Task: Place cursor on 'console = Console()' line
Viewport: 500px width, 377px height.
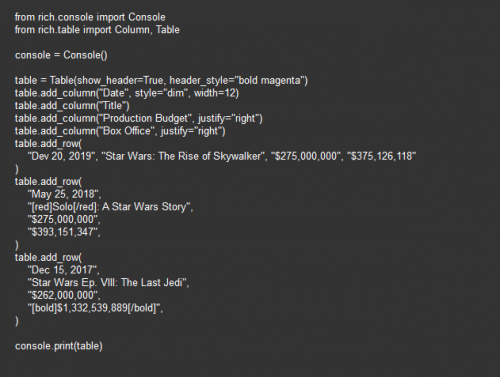Action: click(x=61, y=55)
